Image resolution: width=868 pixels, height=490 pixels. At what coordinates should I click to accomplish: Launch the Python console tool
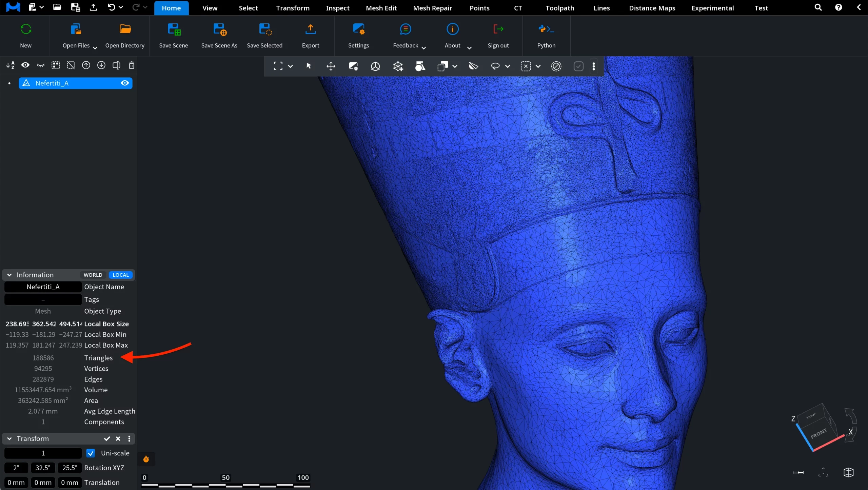[x=546, y=36]
